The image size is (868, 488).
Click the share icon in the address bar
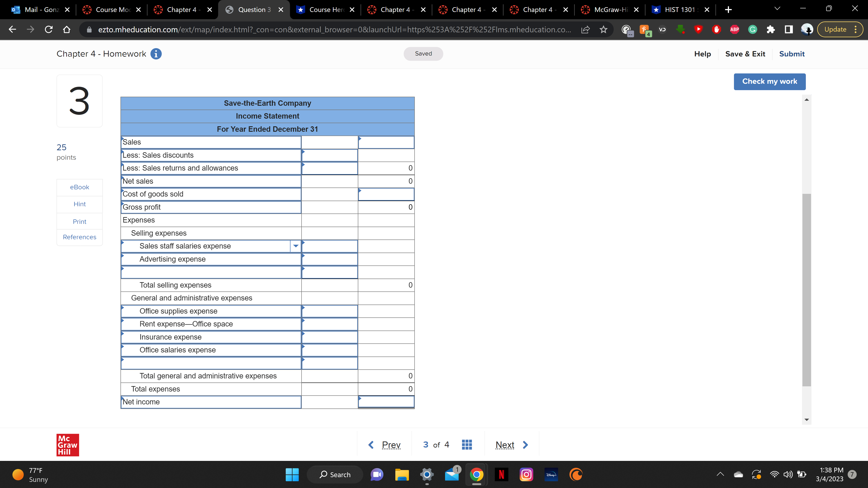click(x=585, y=29)
